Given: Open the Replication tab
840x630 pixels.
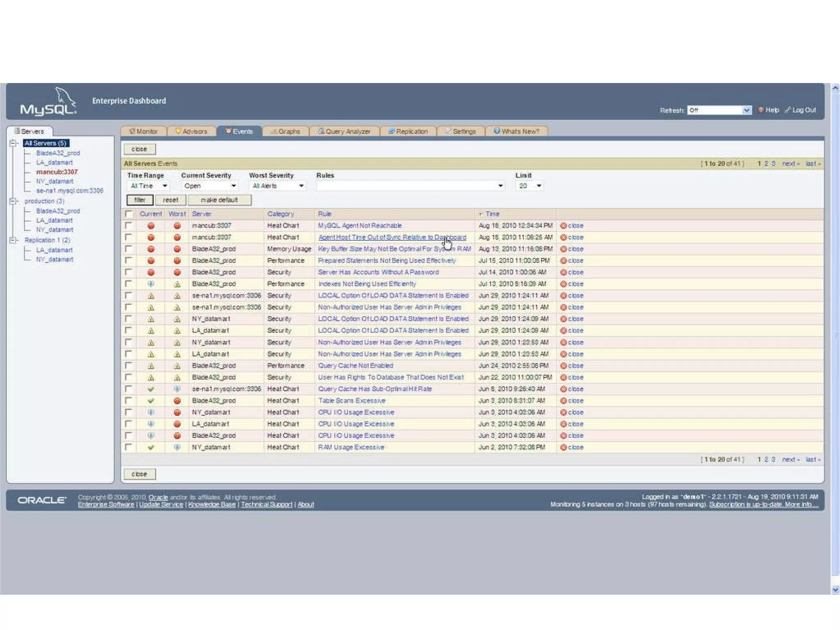Looking at the screenshot, I should point(408,131).
